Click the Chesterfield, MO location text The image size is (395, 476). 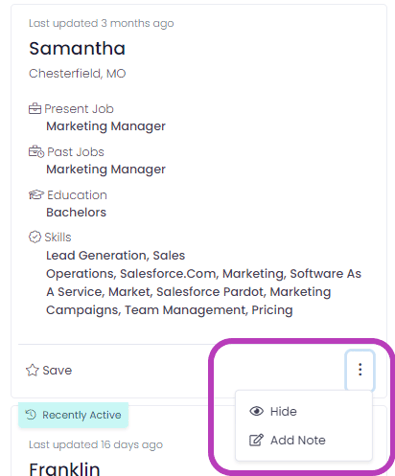tap(77, 73)
